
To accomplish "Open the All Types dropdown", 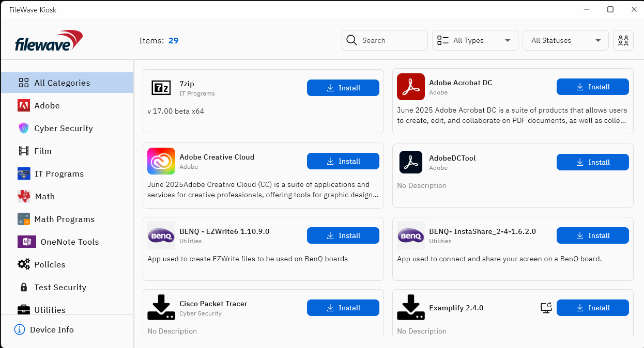I will click(475, 40).
